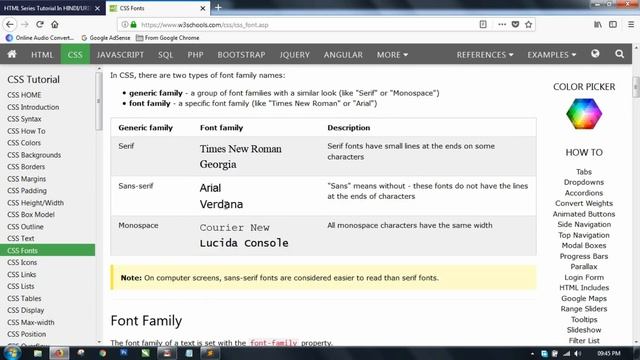Viewport: 640px width, 360px height.
Task: Open the Firefox hamburger menu
Action: (631, 24)
